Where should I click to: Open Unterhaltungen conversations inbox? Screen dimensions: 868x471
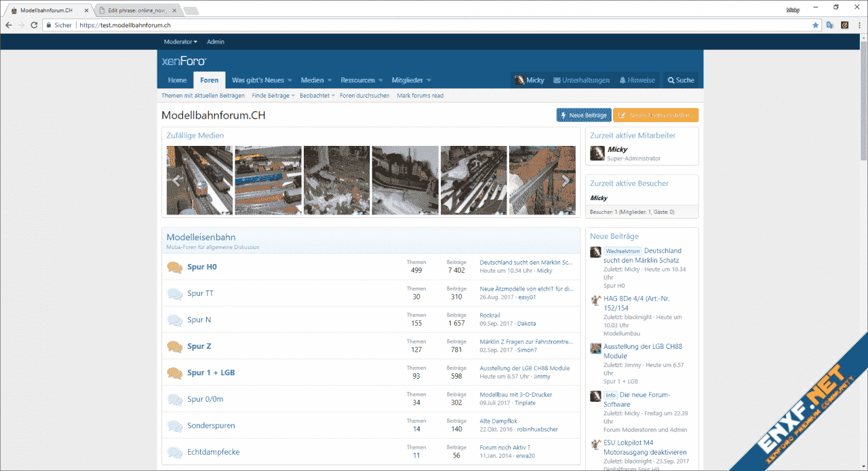[x=581, y=80]
